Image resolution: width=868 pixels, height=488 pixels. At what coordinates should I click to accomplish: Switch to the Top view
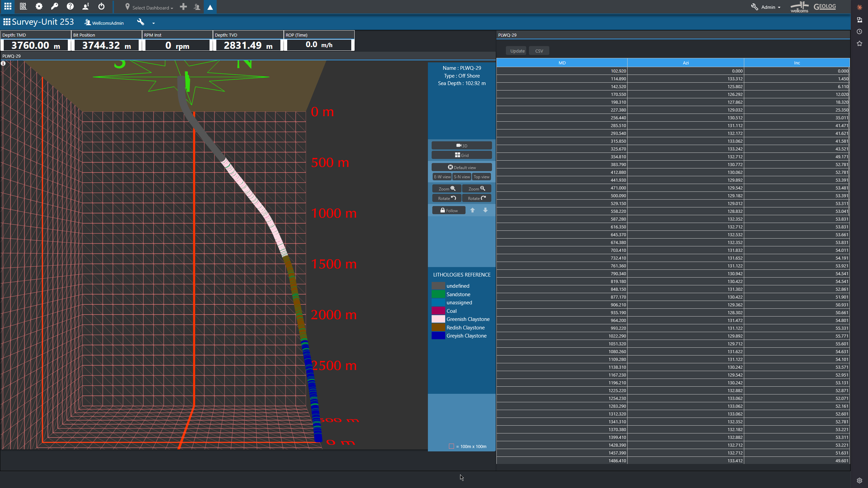click(481, 177)
